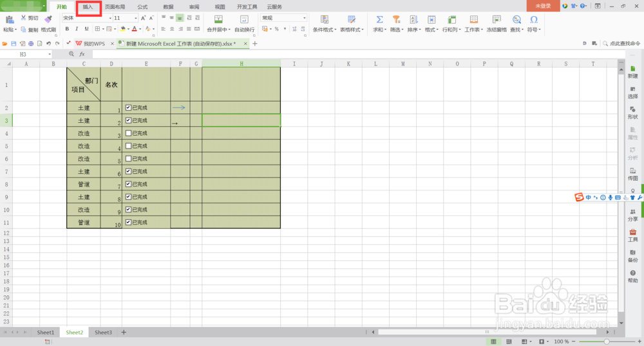Click the Cut (剪切) scissors icon
The width and height of the screenshot is (644, 346).
23,17
